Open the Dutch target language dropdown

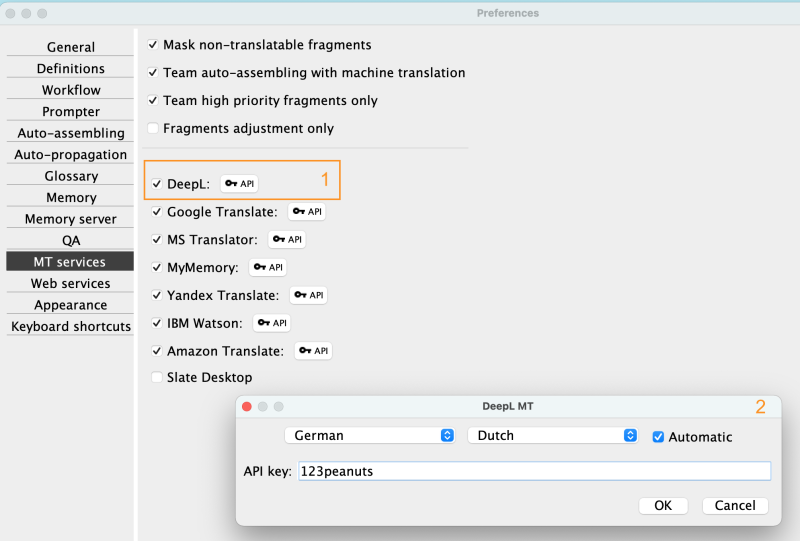[553, 435]
